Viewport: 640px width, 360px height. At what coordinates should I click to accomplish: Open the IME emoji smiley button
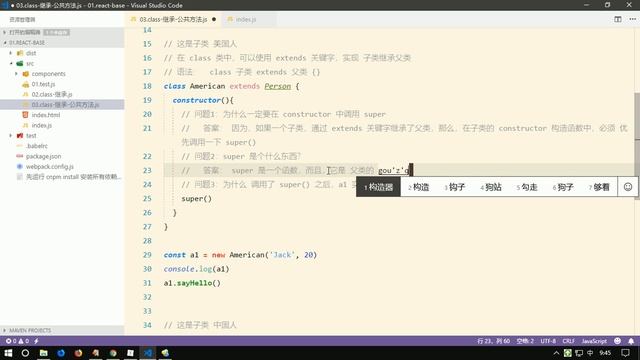tap(628, 187)
